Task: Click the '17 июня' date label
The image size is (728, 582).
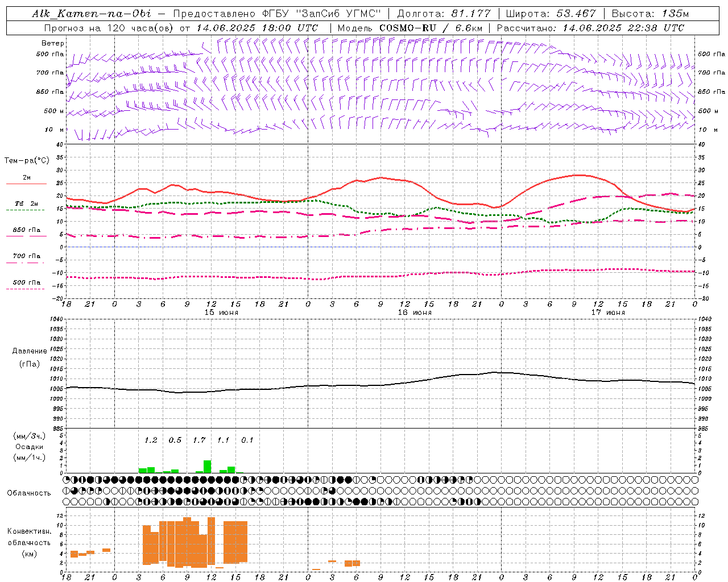Action: 608,313
